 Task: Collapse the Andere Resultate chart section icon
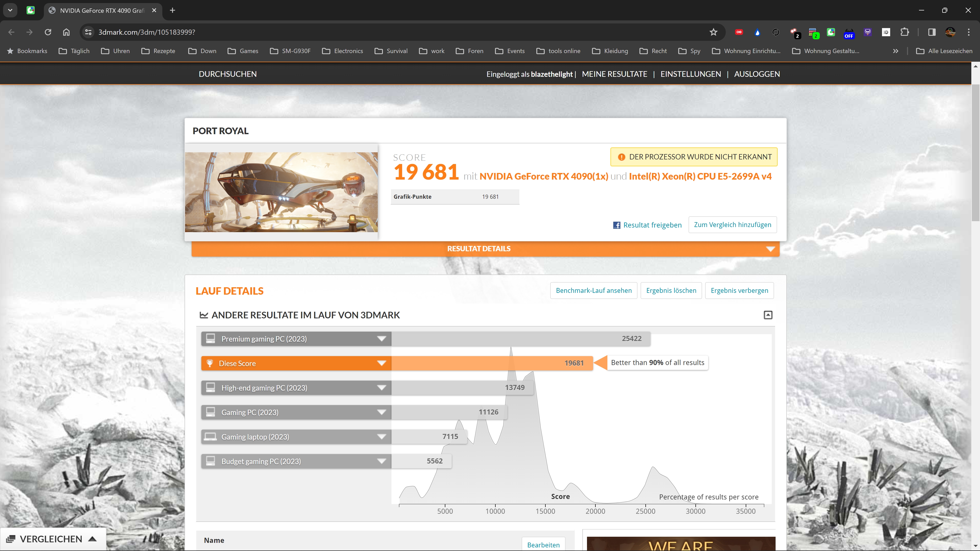(768, 315)
